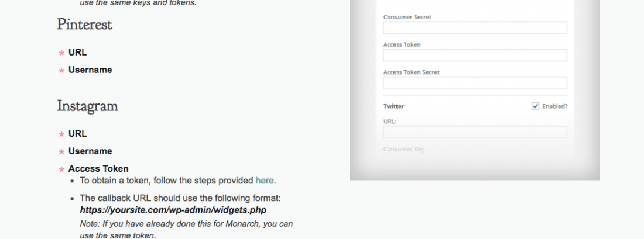Screen dimensions: 644x239
Task: Click the square bullet beside callback URL text
Action: 72,199
